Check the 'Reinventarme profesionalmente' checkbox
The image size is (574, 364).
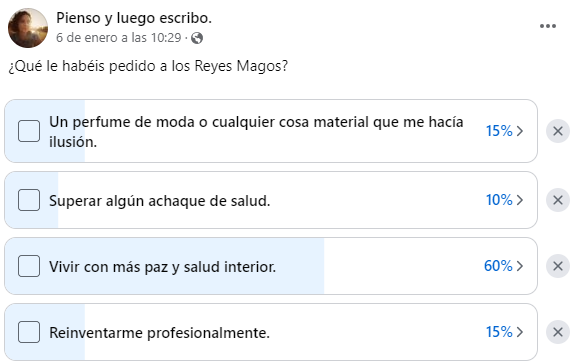(x=29, y=332)
